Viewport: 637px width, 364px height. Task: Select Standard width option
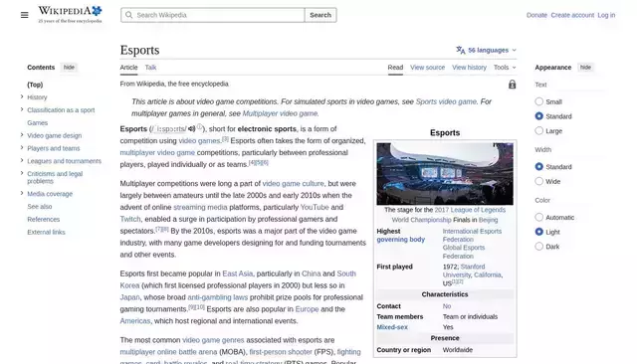coord(539,167)
